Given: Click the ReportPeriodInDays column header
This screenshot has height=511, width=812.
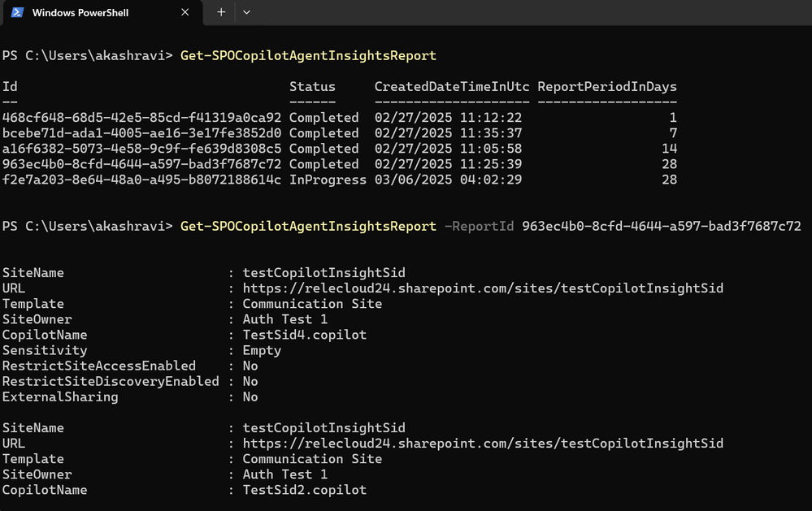Looking at the screenshot, I should [607, 87].
